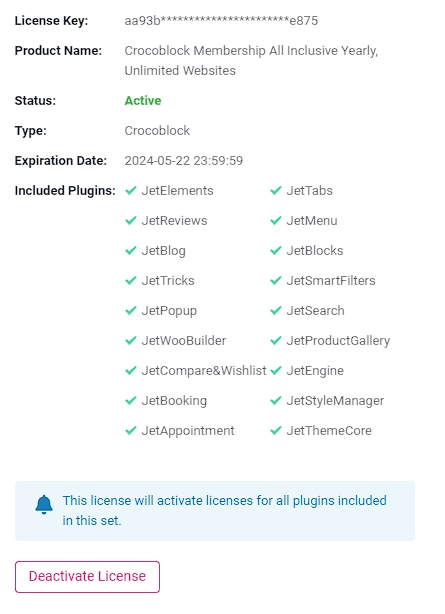The height and width of the screenshot is (614, 445).
Task: Click the Deactivate License button
Action: pyautogui.click(x=87, y=576)
